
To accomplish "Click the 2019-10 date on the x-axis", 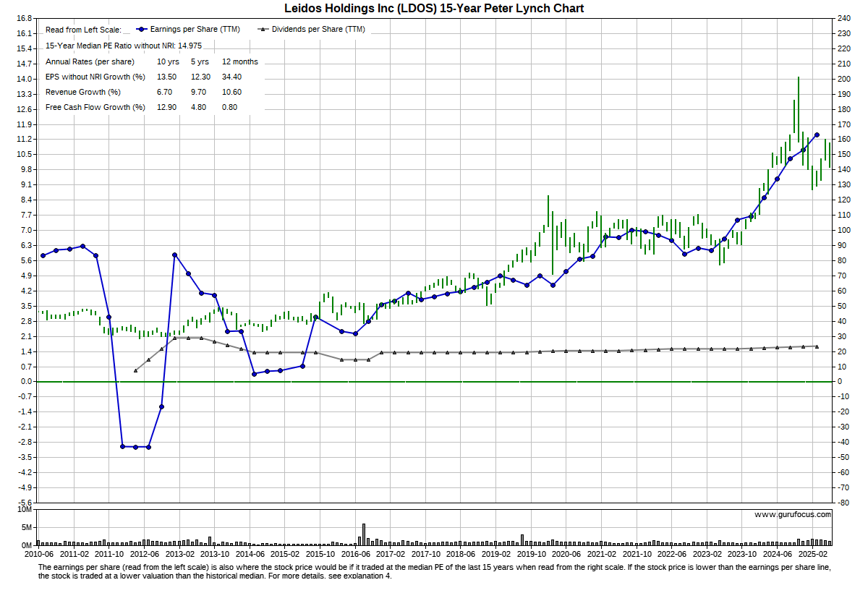I will pyautogui.click(x=532, y=553).
